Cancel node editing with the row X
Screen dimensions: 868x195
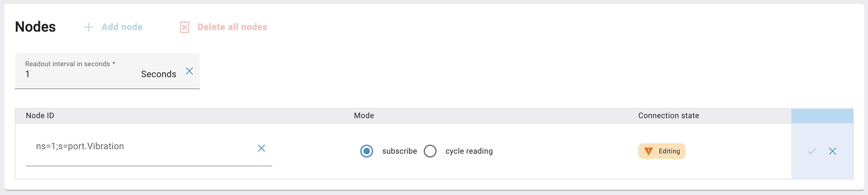(832, 151)
